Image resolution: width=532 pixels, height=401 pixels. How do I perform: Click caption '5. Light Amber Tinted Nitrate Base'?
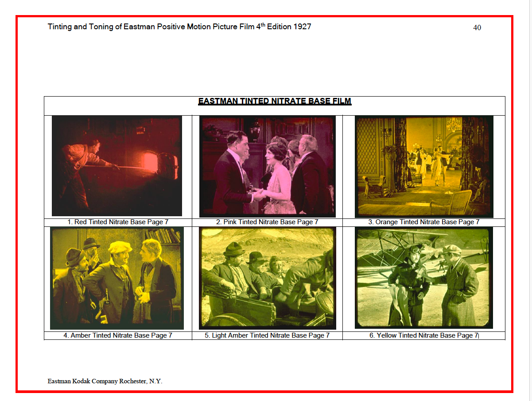pos(267,335)
